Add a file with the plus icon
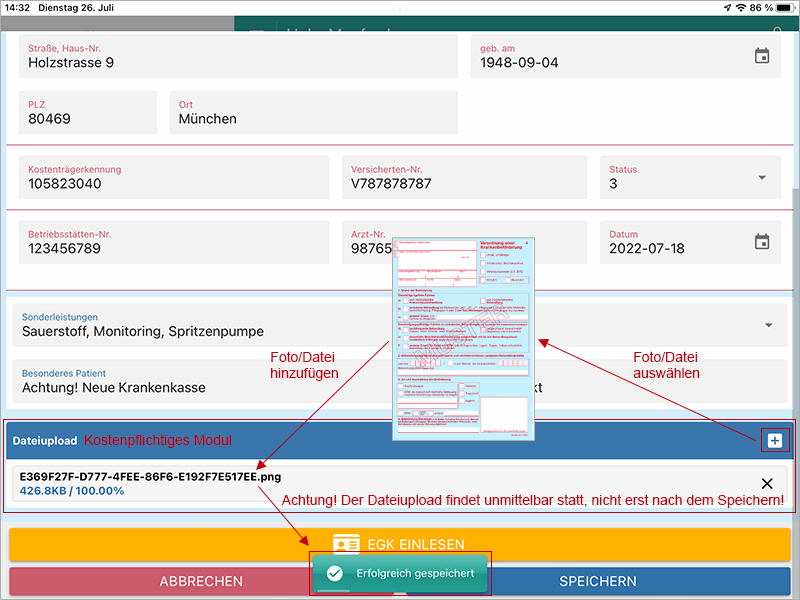The width and height of the screenshot is (800, 600). 774,440
